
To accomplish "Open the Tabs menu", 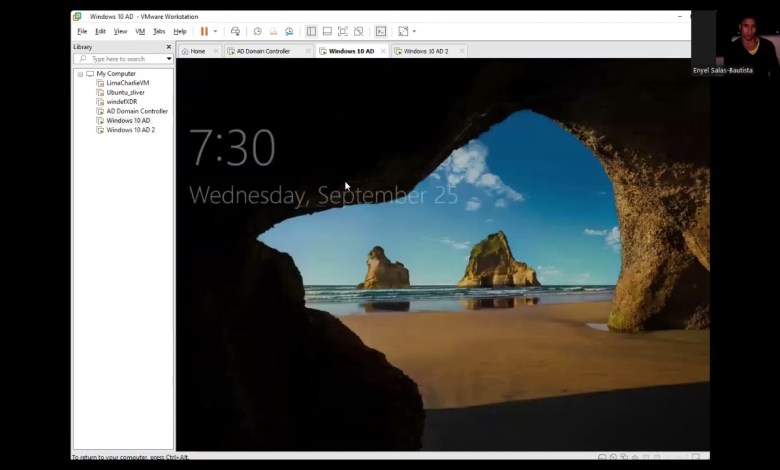I will coord(159,31).
